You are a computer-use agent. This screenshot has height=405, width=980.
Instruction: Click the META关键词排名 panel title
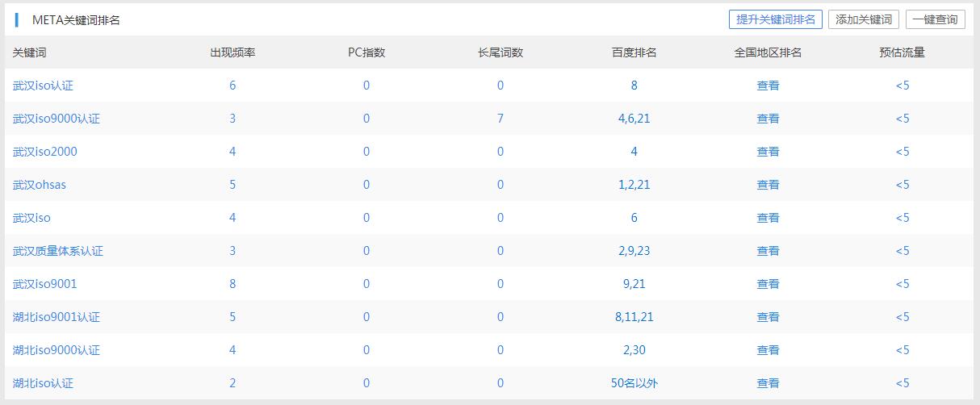click(76, 20)
